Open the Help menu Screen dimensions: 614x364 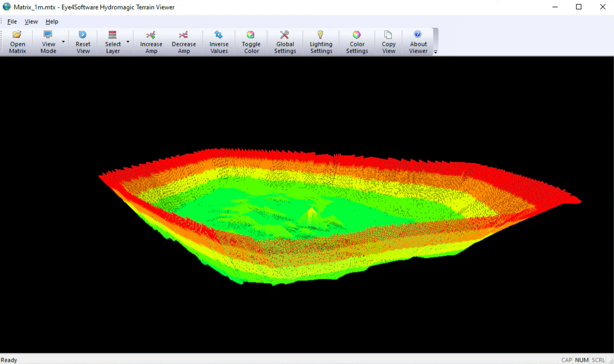tap(52, 21)
